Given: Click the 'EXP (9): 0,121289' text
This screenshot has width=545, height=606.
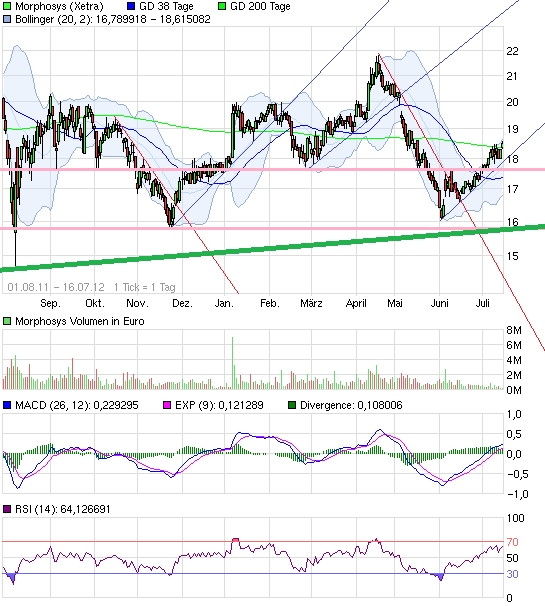Looking at the screenshot, I should coord(219,405).
